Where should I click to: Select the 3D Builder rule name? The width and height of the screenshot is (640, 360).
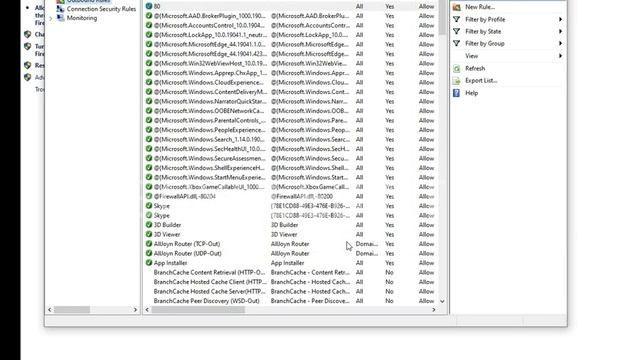[167, 225]
